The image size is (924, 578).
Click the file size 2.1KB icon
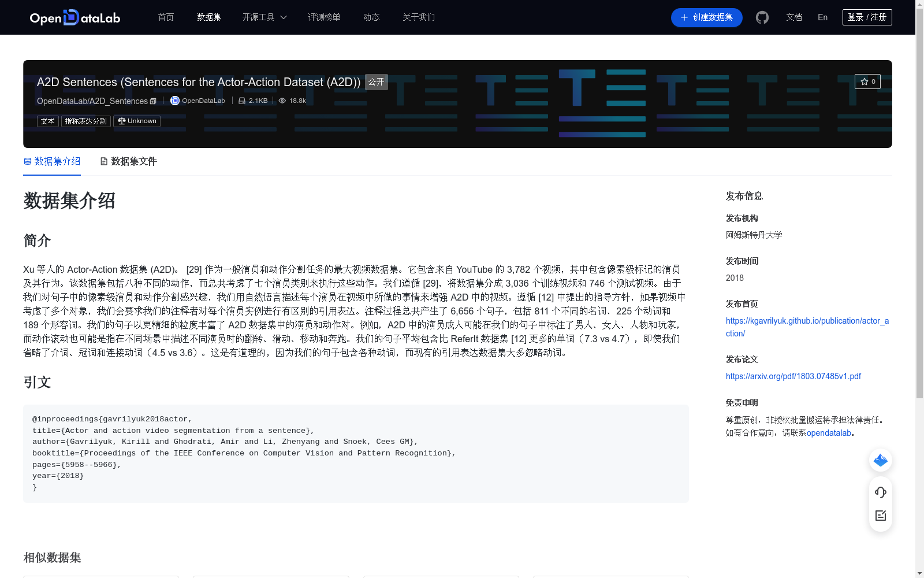tap(242, 101)
